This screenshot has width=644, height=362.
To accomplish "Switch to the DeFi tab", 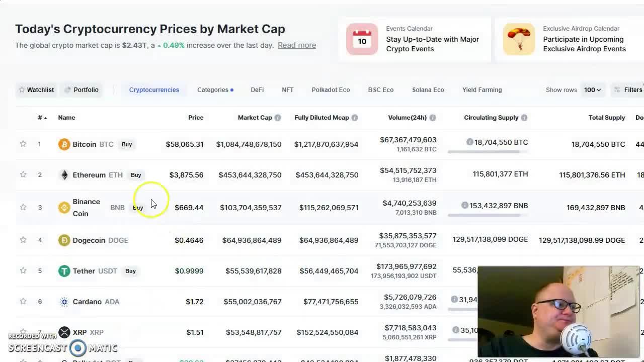I will point(257,89).
